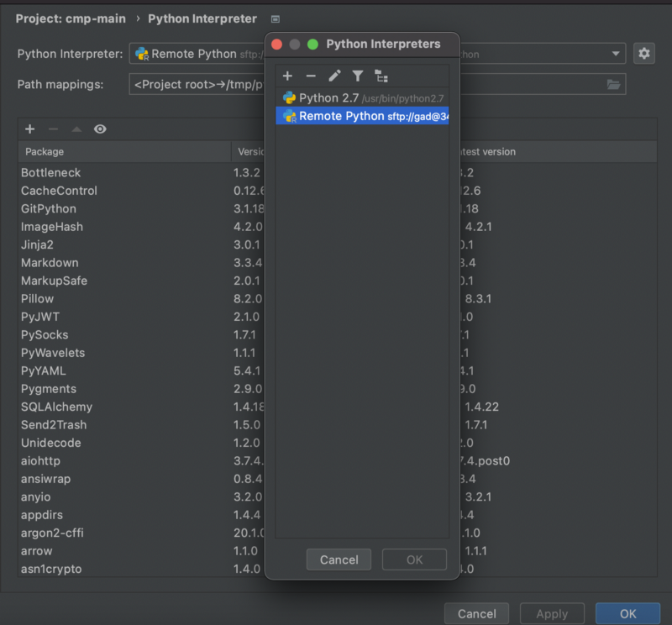Click the blue OK settings button

[627, 613]
